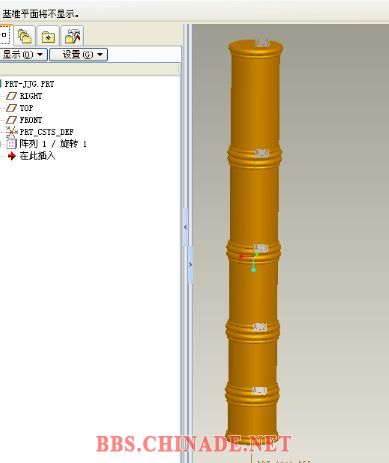Expand the 阵列 1 pattern feature node
This screenshot has height=463, width=389.
1,144
